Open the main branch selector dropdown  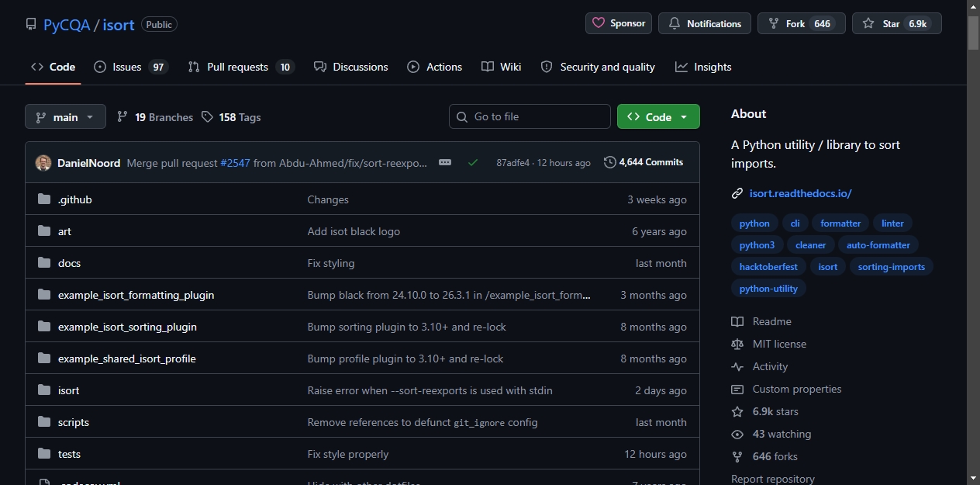pos(65,116)
